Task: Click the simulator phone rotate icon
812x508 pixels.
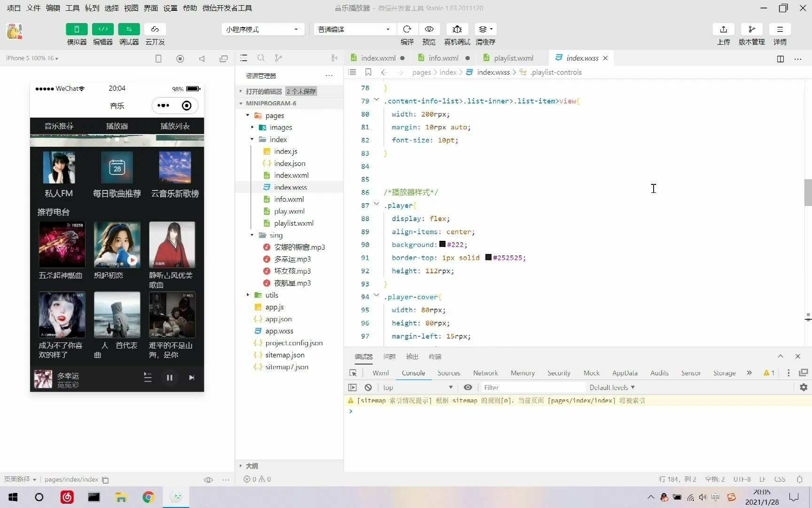Action: (x=158, y=59)
